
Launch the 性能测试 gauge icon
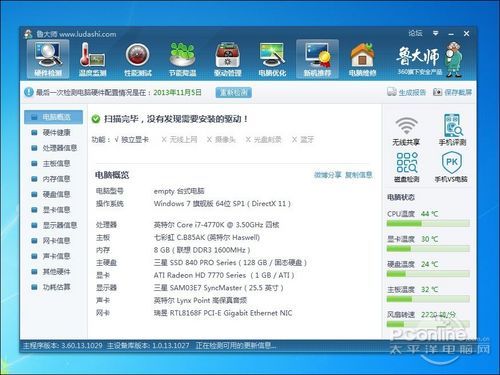point(138,59)
